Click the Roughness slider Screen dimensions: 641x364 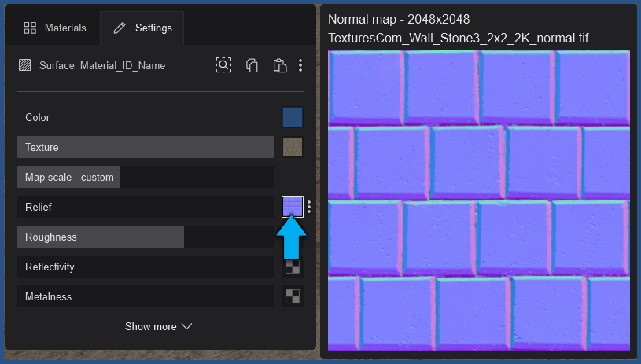coord(145,237)
